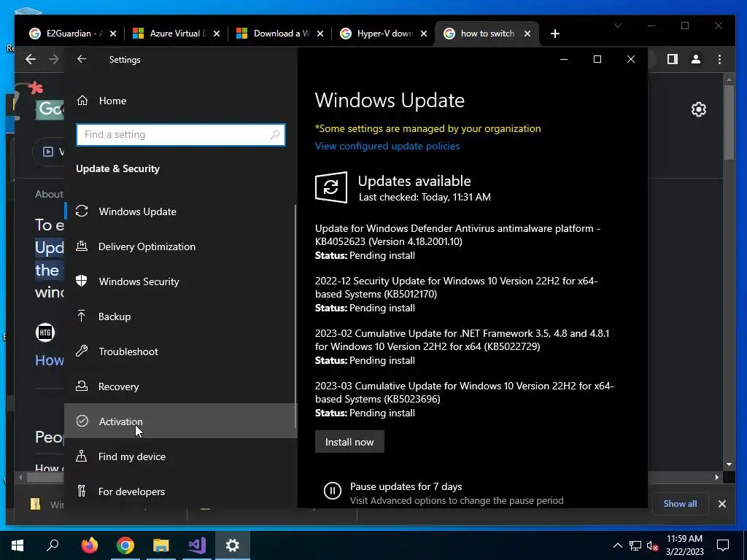
Task: Close the Hyper-V down tab
Action: coord(424,34)
